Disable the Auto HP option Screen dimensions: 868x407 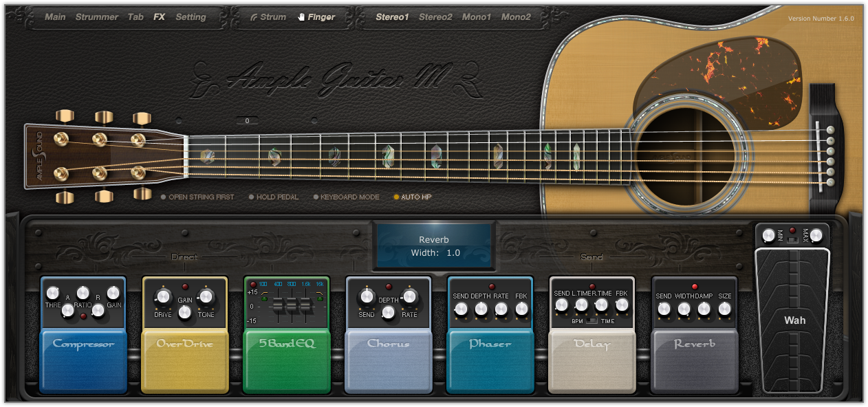413,197
